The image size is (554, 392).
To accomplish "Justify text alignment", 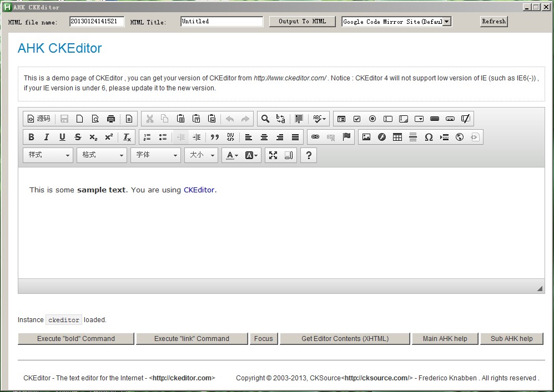I will pos(295,138).
